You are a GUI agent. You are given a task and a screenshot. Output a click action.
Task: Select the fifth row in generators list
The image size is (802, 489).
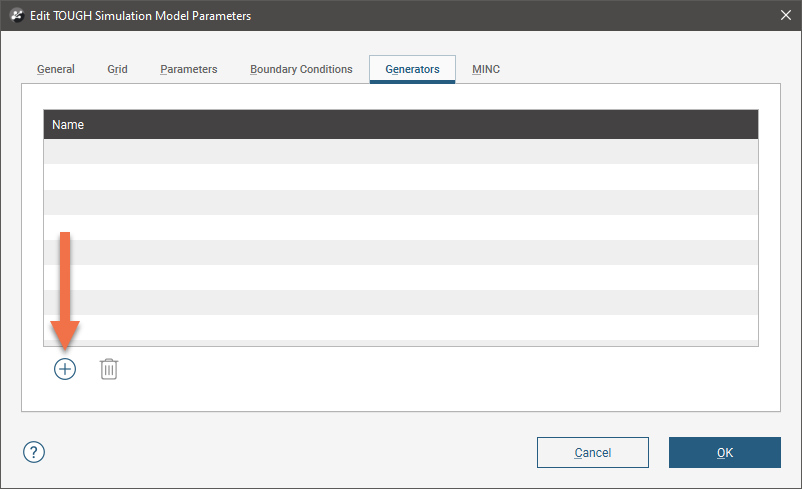click(x=400, y=252)
